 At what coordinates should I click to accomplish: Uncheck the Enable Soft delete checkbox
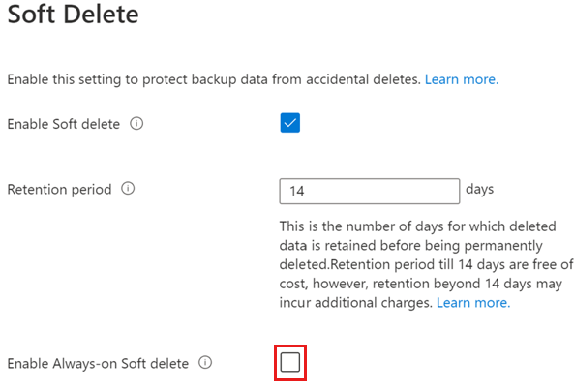coord(290,123)
